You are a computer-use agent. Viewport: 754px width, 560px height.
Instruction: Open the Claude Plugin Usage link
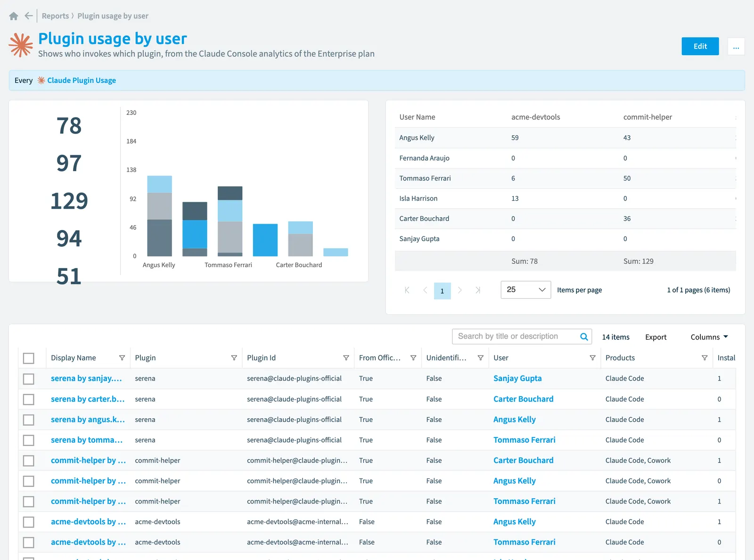click(82, 81)
